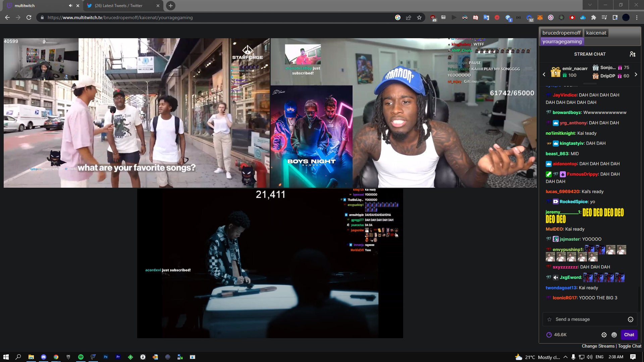This screenshot has width=644, height=362.
Task: Switch to the Latest Tweets Twitter tab
Action: [x=118, y=6]
